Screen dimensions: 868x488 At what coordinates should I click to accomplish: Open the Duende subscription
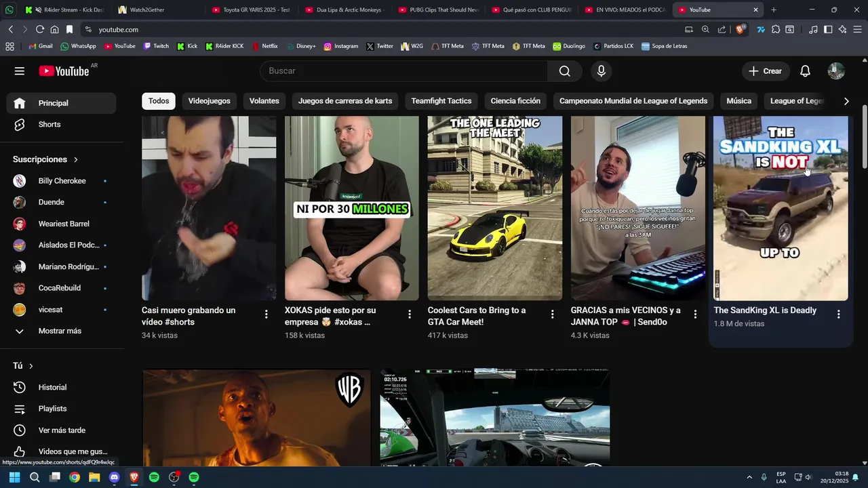pos(61,202)
